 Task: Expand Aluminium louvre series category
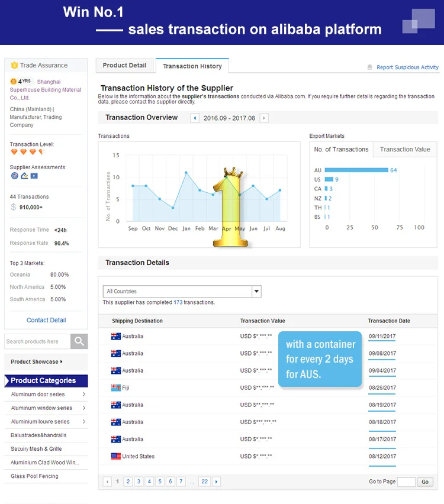(84, 421)
